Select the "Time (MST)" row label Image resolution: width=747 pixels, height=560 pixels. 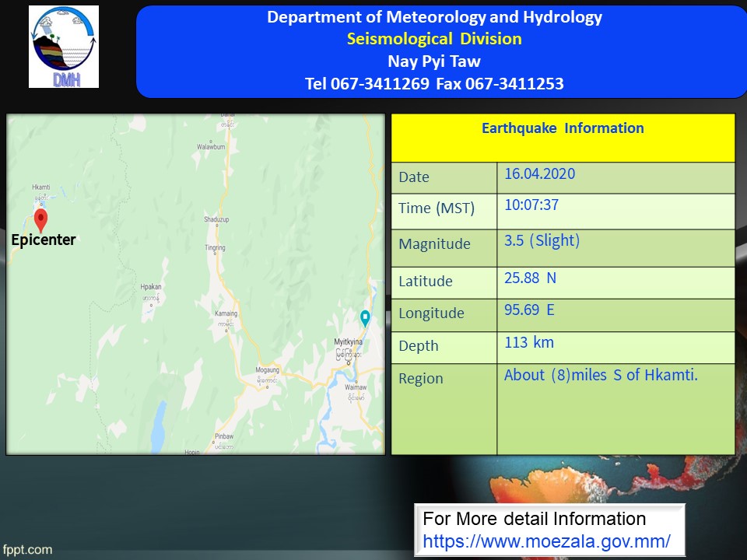437,208
